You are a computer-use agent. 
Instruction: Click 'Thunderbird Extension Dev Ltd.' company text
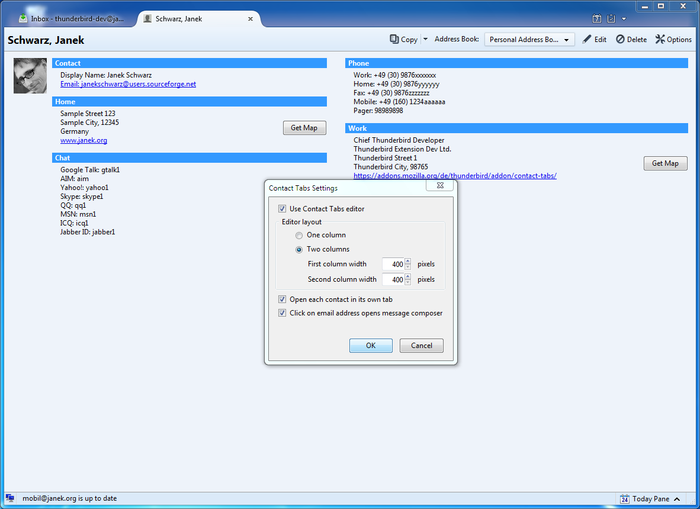click(x=402, y=149)
